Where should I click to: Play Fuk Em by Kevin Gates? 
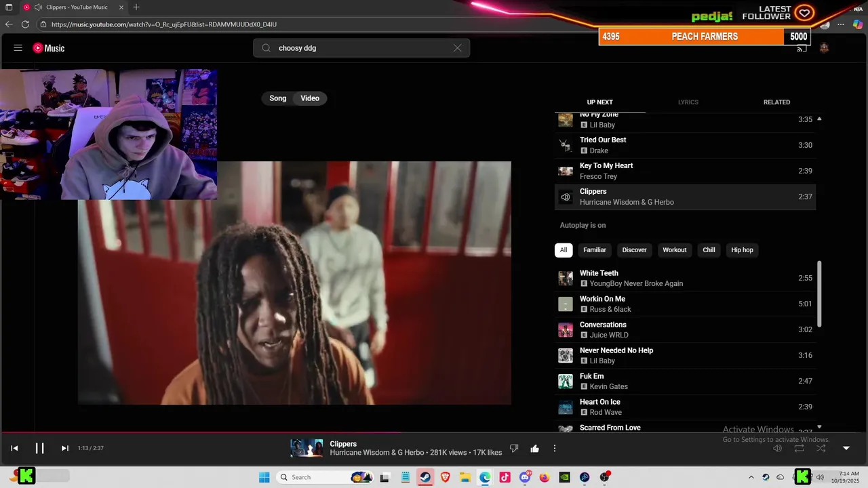tap(685, 381)
